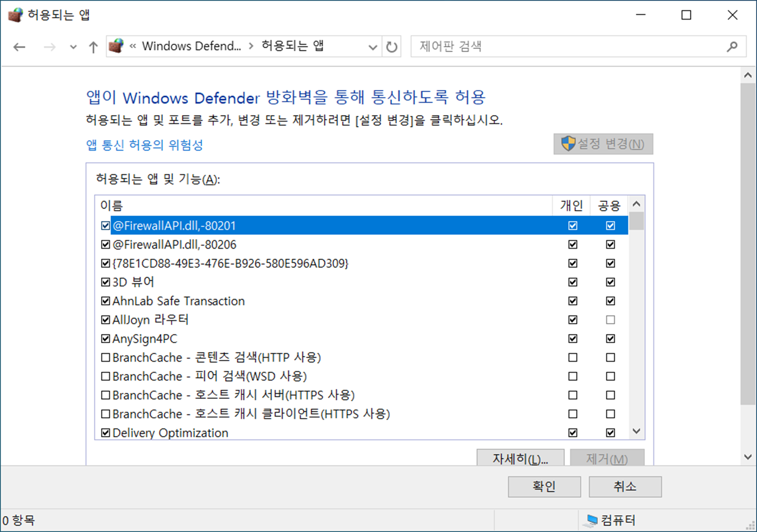The width and height of the screenshot is (757, 532).
Task: Click 허용되는 앱 breadcrumb segment
Action: [293, 46]
